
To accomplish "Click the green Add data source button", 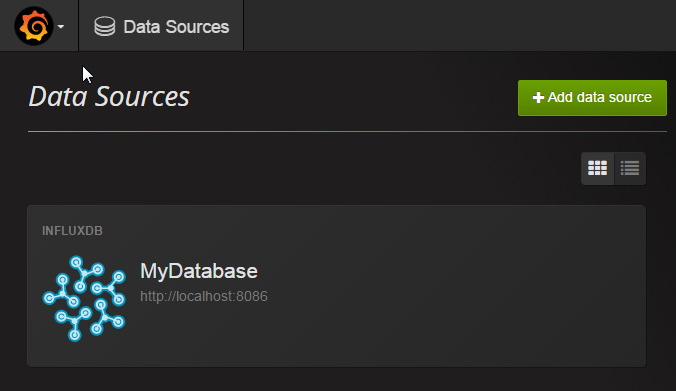I will [592, 98].
